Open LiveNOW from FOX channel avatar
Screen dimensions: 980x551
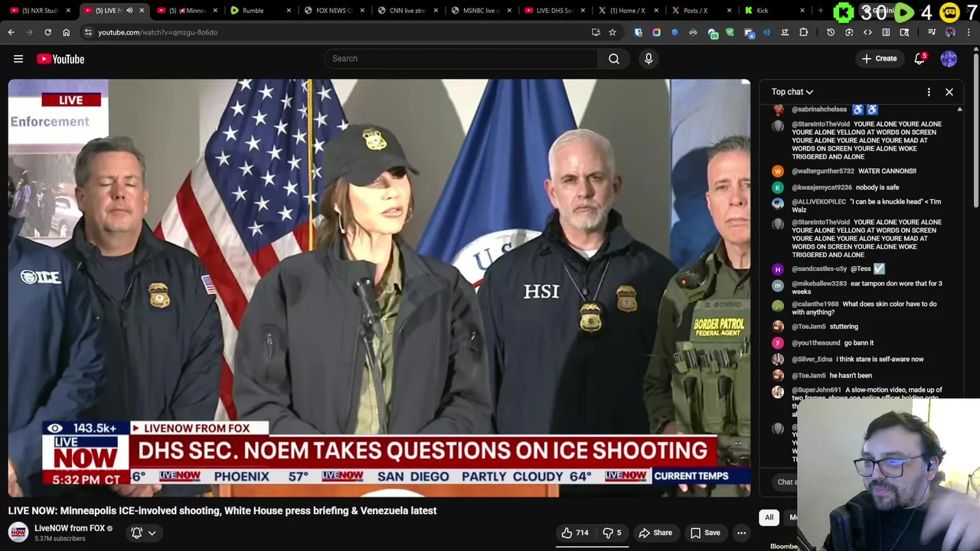pyautogui.click(x=18, y=532)
